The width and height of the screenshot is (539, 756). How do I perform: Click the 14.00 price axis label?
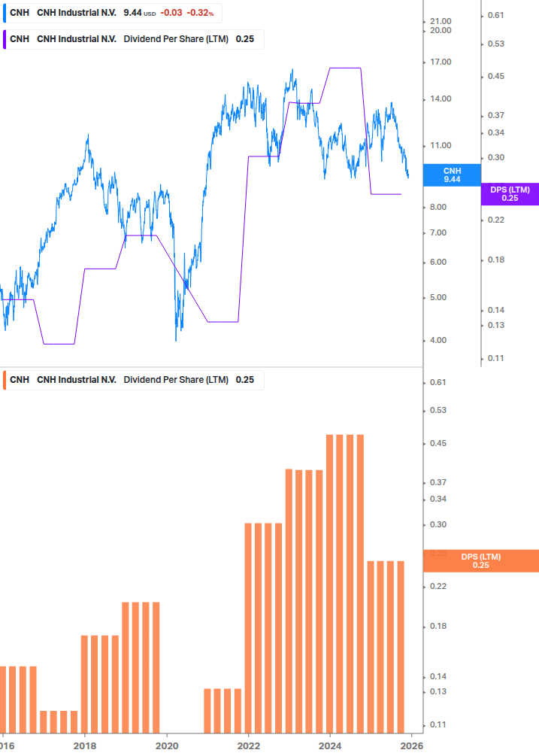pos(441,99)
